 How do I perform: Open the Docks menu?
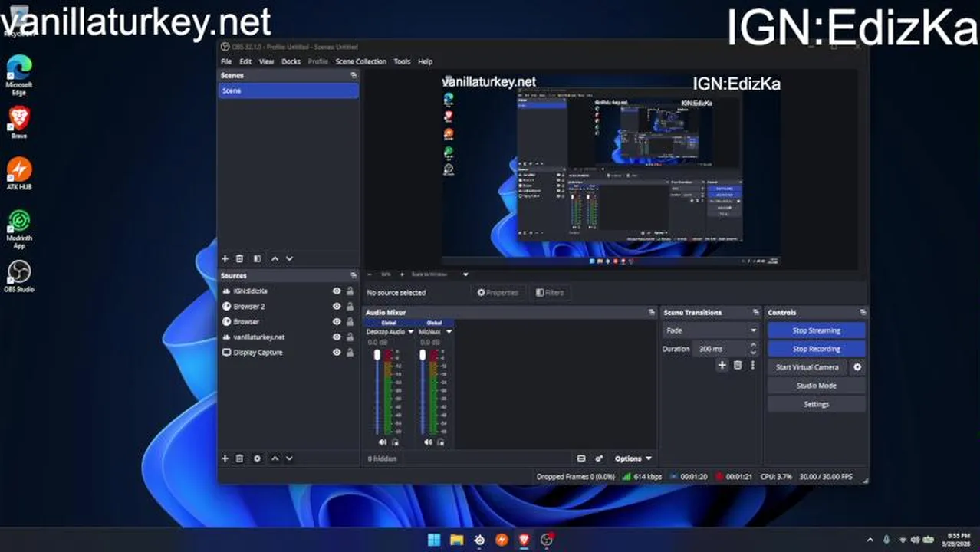pos(291,61)
